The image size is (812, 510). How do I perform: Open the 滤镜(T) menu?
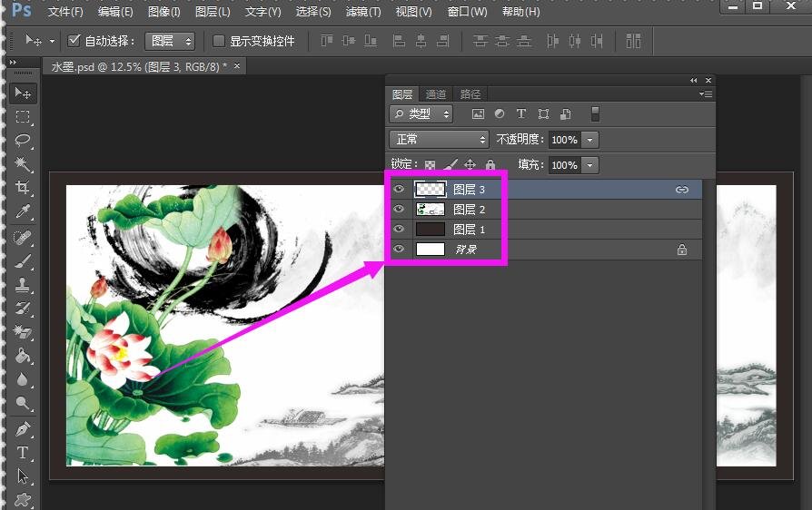363,12
